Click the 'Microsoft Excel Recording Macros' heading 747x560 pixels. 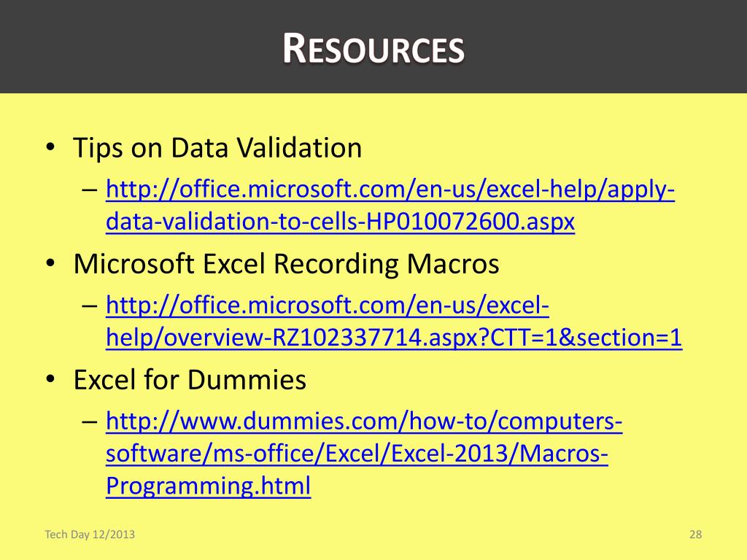(x=286, y=263)
